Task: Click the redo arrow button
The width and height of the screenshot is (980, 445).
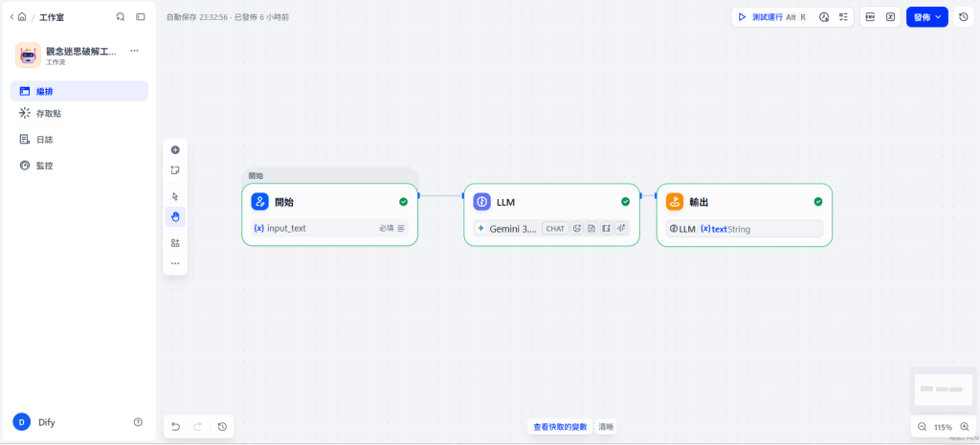Action: (197, 427)
